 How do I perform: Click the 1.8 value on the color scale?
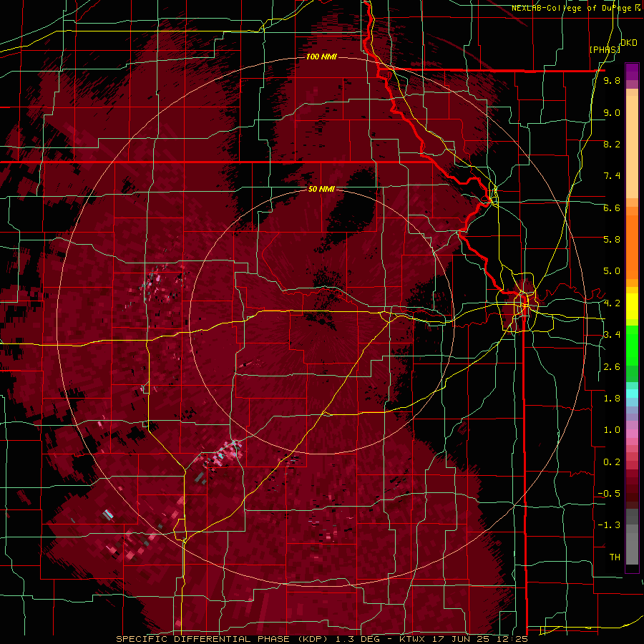(612, 399)
